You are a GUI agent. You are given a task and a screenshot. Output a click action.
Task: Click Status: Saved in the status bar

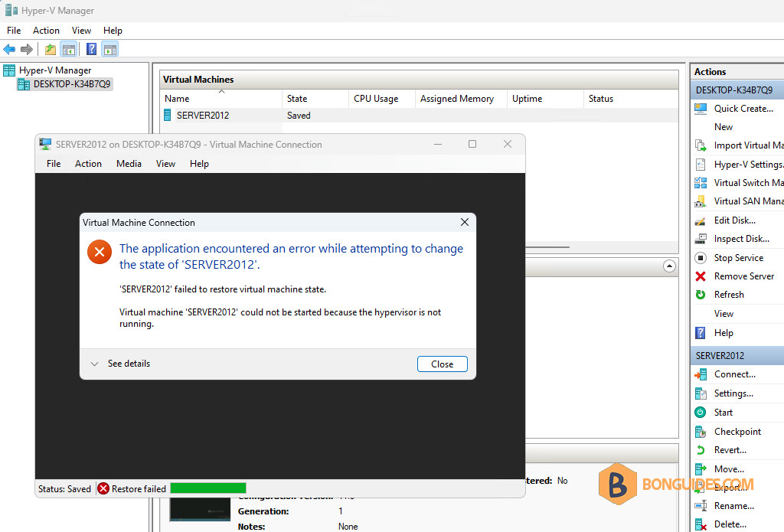pyautogui.click(x=64, y=489)
